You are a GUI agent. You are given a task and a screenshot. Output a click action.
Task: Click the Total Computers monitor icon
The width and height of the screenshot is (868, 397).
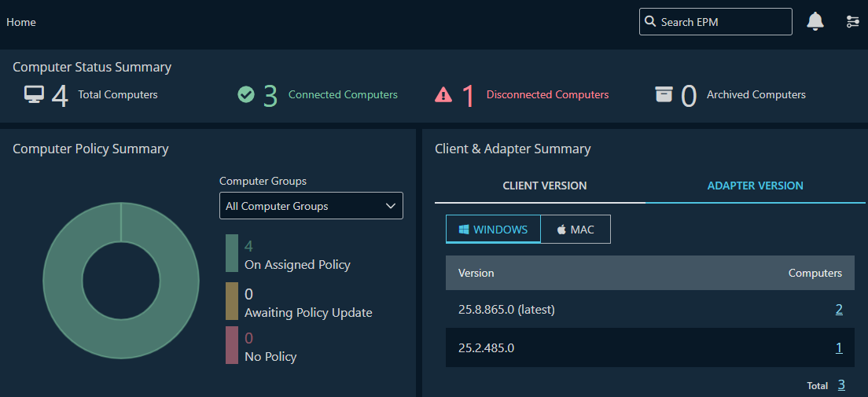tap(34, 94)
